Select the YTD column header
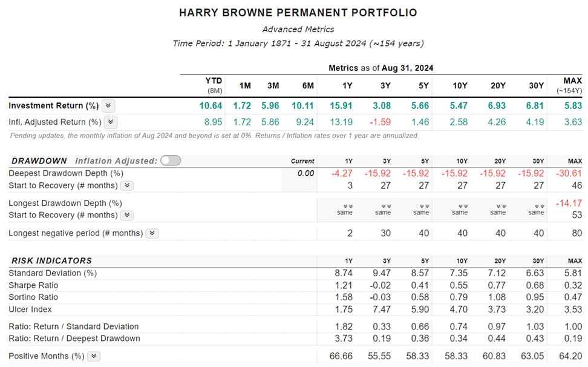Image resolution: width=588 pixels, height=367 pixels. (x=214, y=85)
